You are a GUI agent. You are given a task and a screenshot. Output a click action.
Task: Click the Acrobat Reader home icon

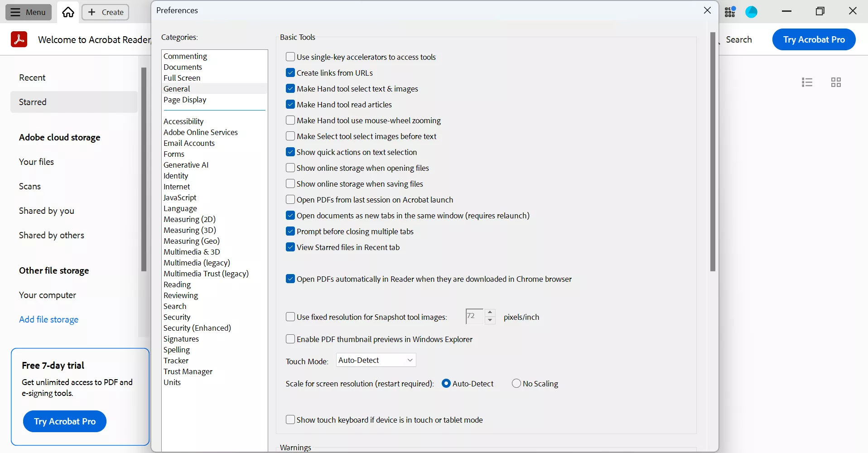[x=68, y=12]
